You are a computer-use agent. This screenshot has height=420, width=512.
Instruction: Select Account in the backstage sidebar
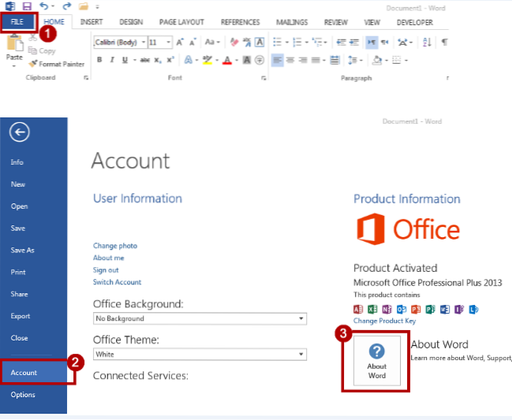(24, 372)
